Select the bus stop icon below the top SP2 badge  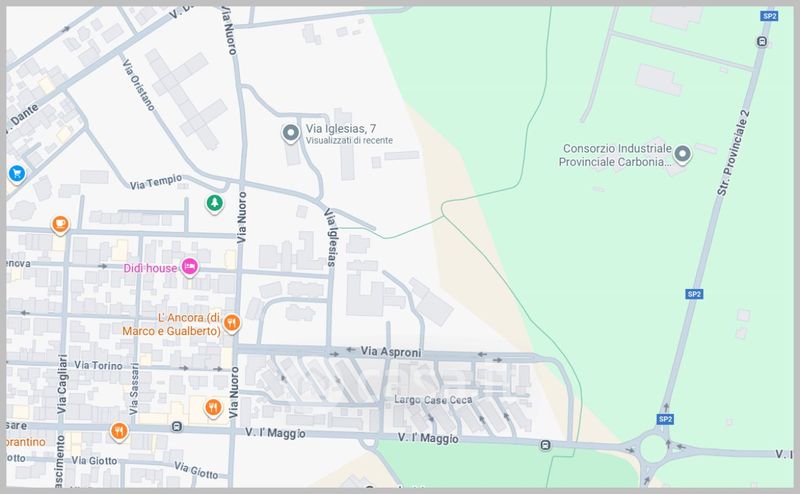pyautogui.click(x=763, y=42)
